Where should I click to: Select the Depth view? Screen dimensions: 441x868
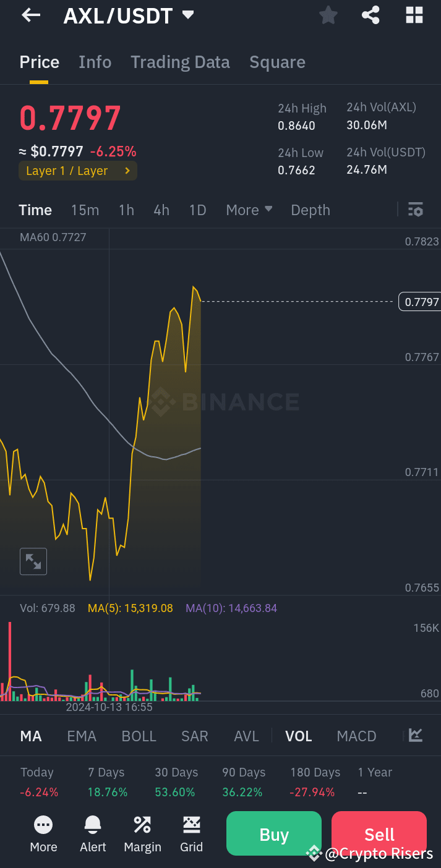click(x=310, y=210)
